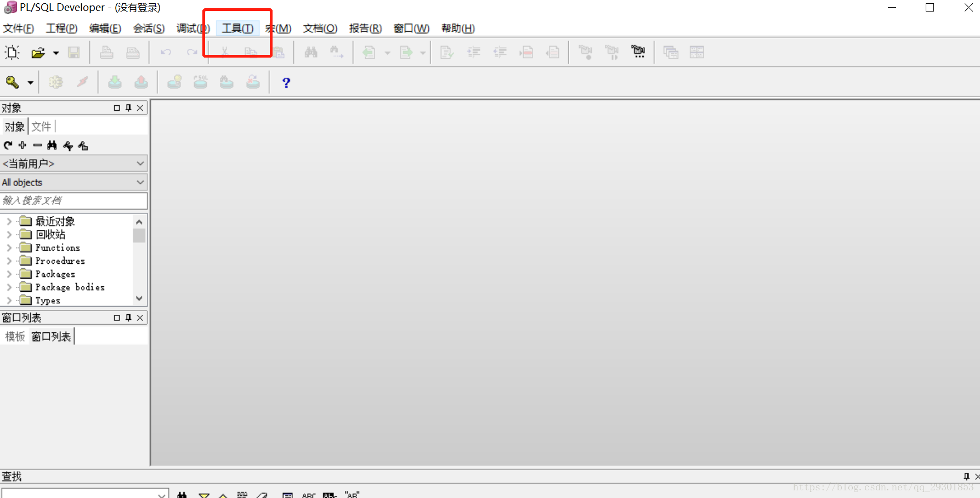
Task: Open the 会话(S) menu
Action: (149, 29)
